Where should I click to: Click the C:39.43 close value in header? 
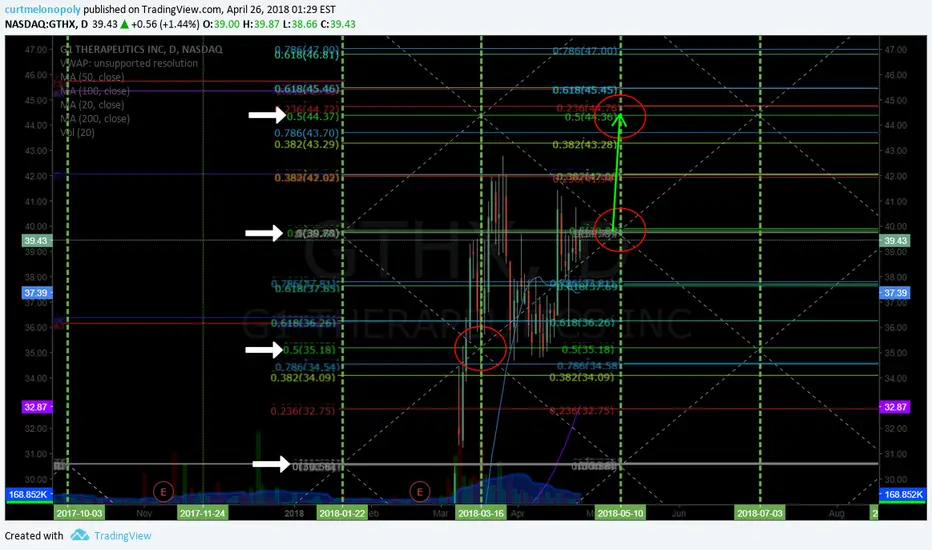[338, 24]
